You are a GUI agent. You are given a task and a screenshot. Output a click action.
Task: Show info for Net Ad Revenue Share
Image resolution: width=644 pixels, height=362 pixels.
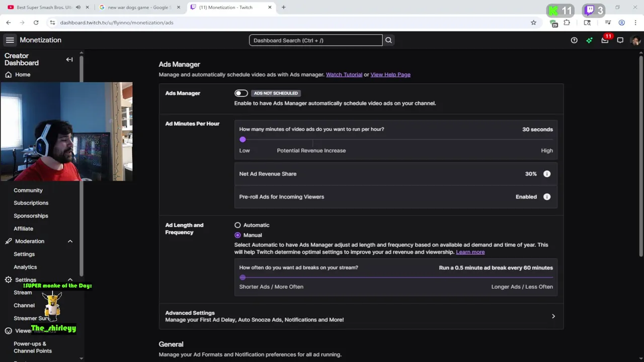click(547, 174)
